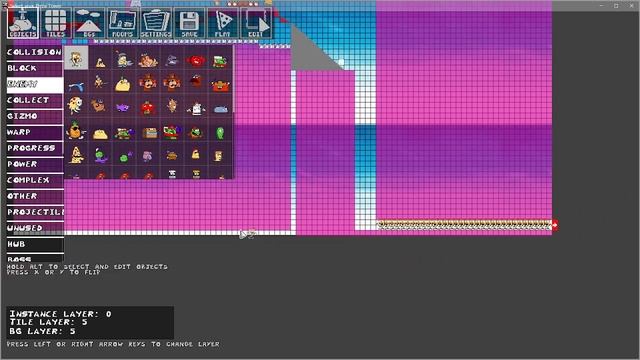Open the Settings clipboard icon
Image resolution: width=640 pixels, height=360 pixels.
156,23
